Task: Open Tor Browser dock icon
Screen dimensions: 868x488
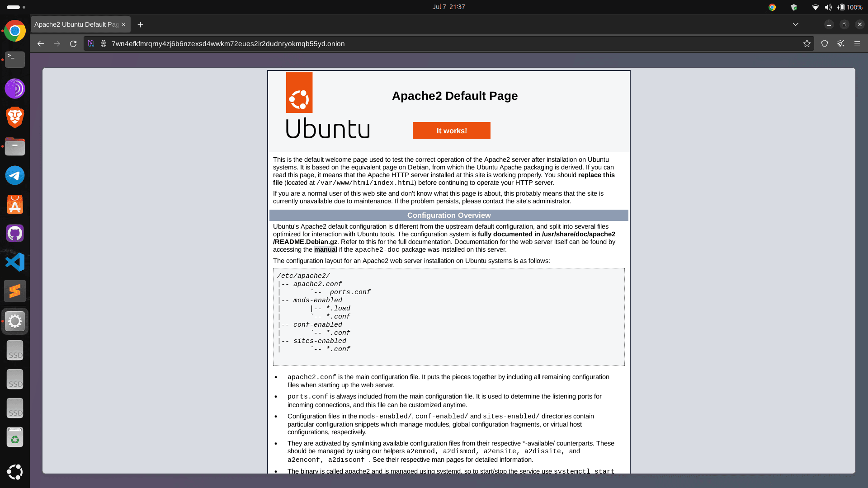Action: click(x=15, y=89)
